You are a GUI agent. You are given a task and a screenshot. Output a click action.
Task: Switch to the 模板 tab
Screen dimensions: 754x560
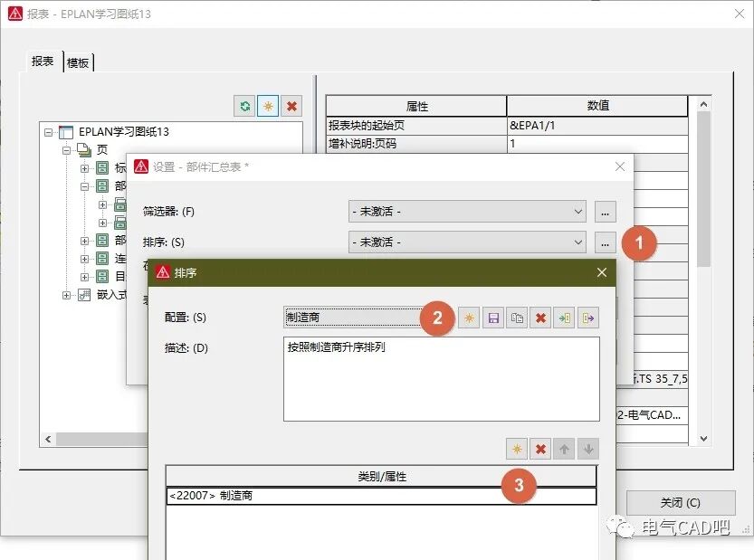(77, 62)
